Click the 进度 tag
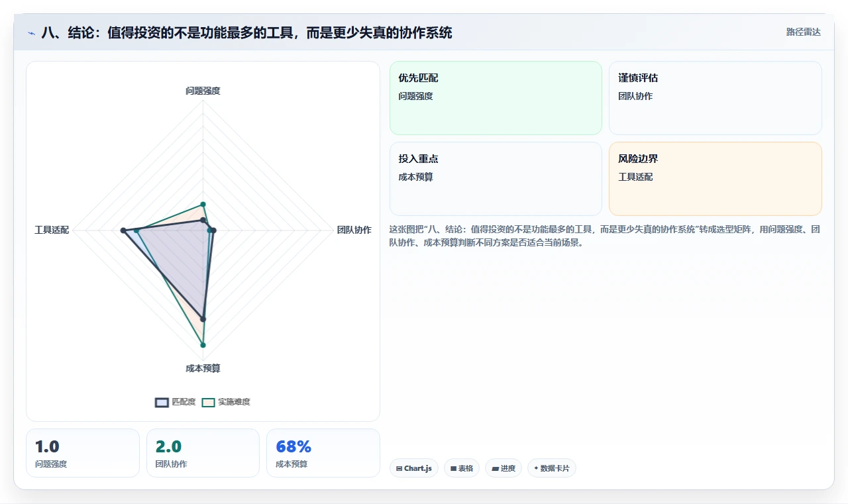Image resolution: width=848 pixels, height=504 pixels. [503, 468]
